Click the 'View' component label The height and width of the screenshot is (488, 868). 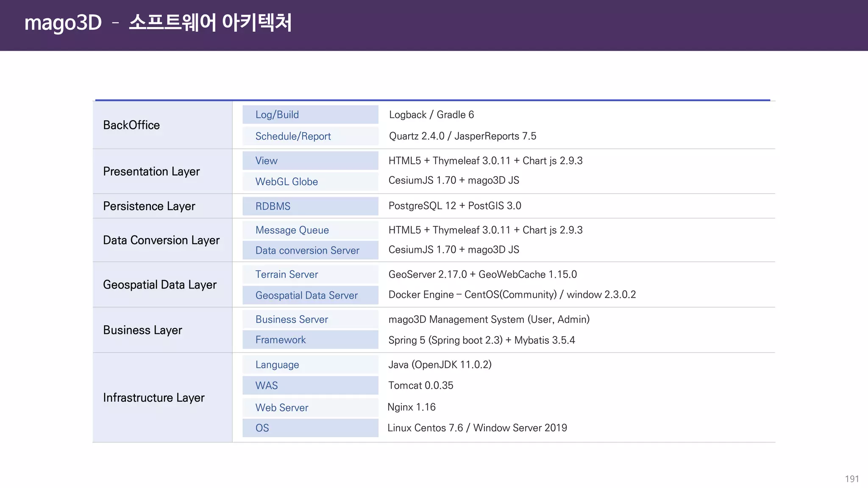310,161
